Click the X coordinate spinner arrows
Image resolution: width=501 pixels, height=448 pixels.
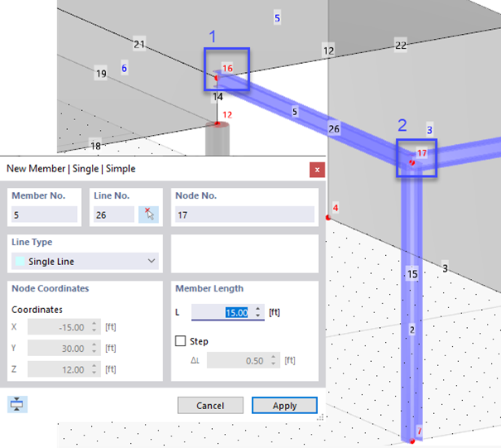94,327
